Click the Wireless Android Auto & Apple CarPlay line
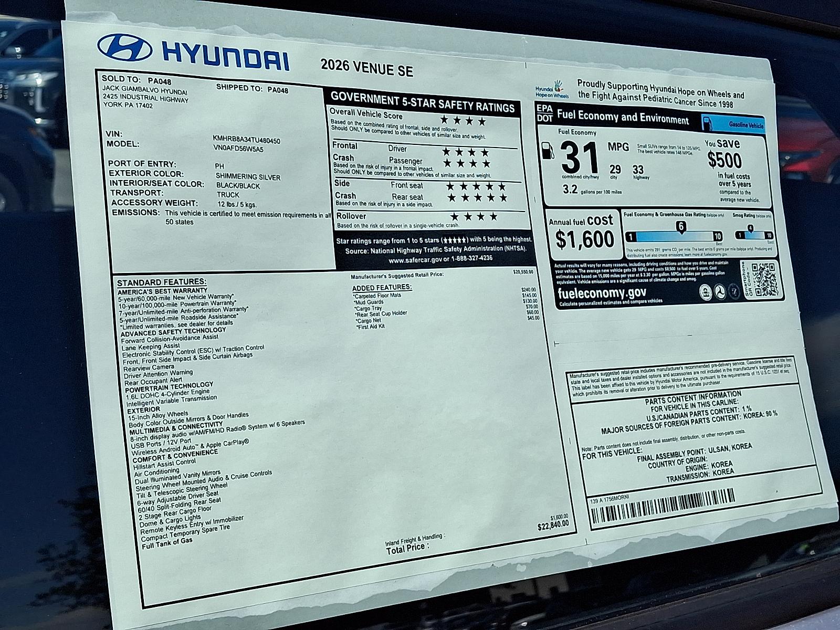Viewport: 840px width, 630px height. (190, 447)
